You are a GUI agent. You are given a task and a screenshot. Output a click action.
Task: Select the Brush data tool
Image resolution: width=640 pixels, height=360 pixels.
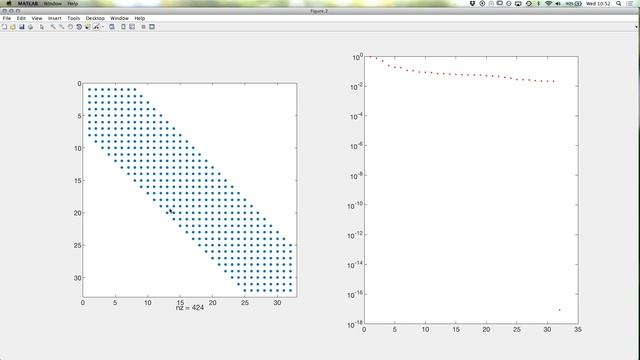pyautogui.click(x=96, y=27)
